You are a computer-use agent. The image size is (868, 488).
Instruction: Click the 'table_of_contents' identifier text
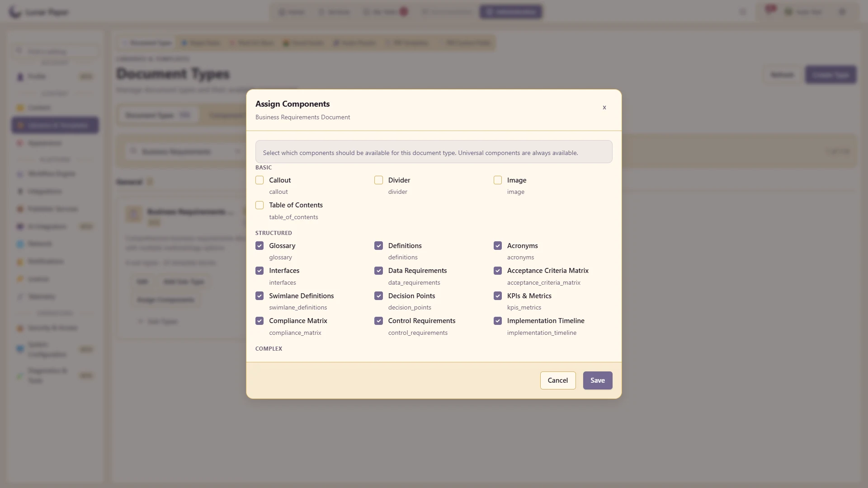coord(293,217)
